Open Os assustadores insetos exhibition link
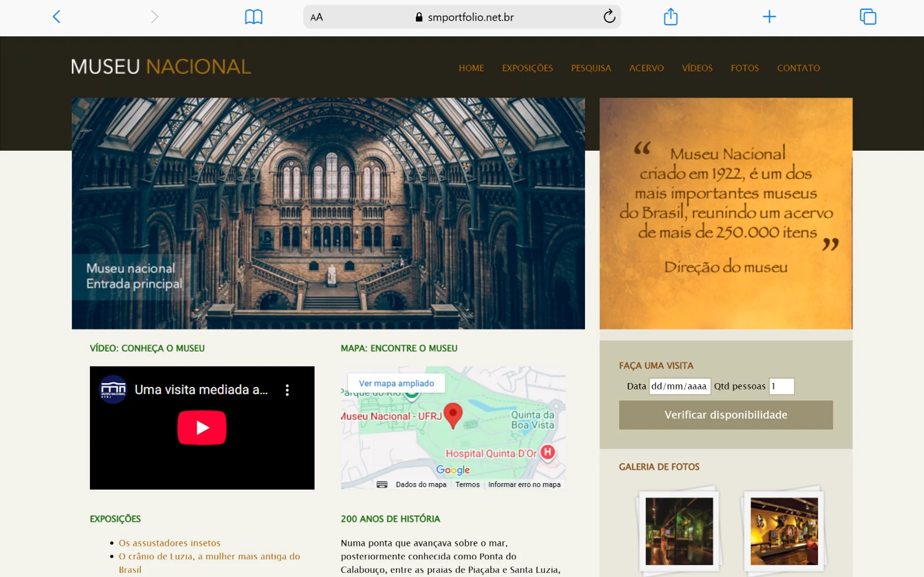This screenshot has height=577, width=924. tap(169, 543)
